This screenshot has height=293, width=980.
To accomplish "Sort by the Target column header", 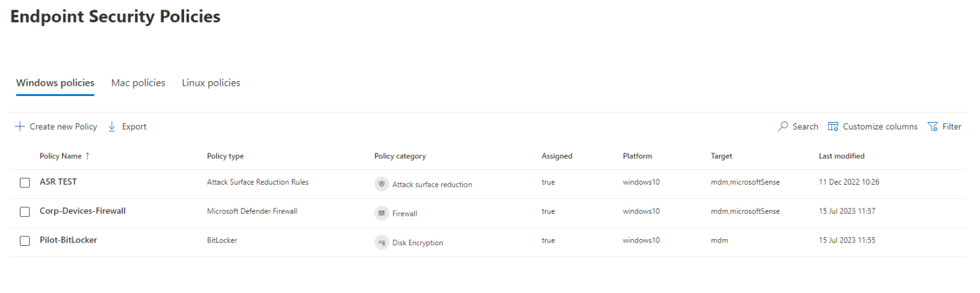I will tap(722, 156).
